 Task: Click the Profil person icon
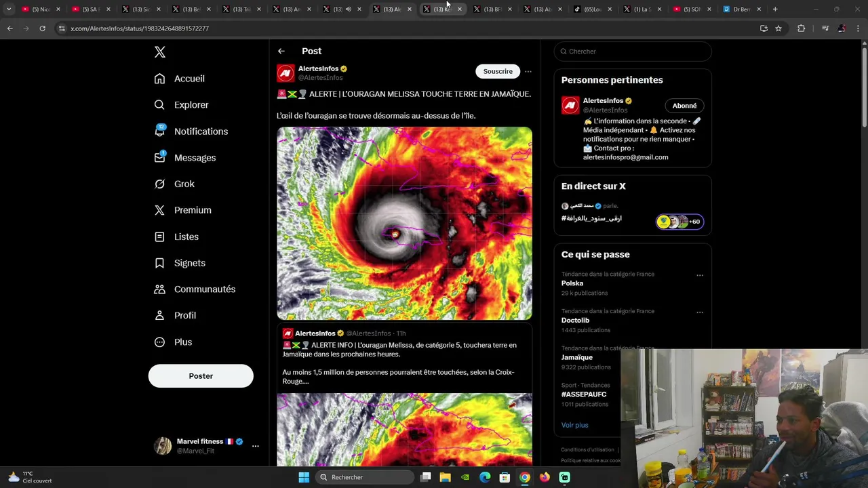pyautogui.click(x=159, y=315)
